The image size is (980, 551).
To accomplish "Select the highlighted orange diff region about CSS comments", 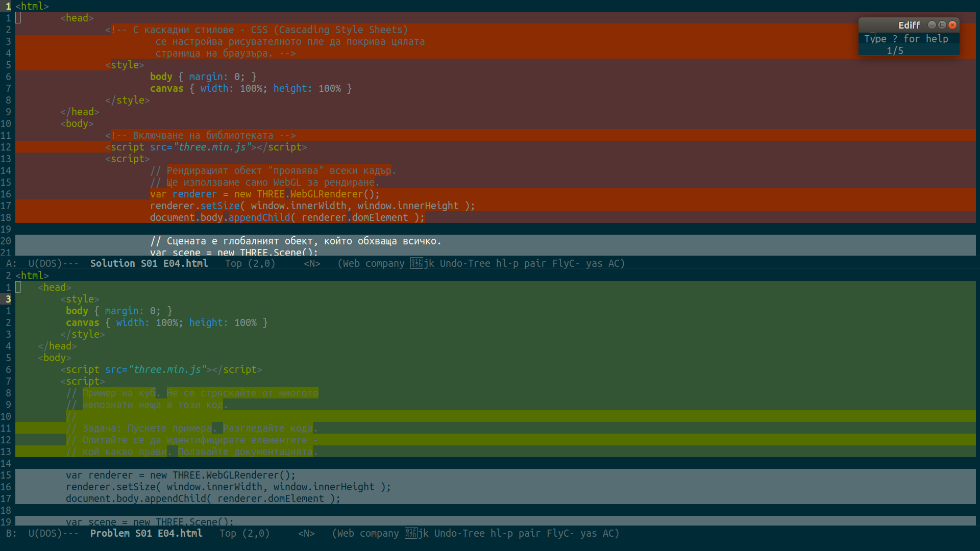I will (255, 41).
